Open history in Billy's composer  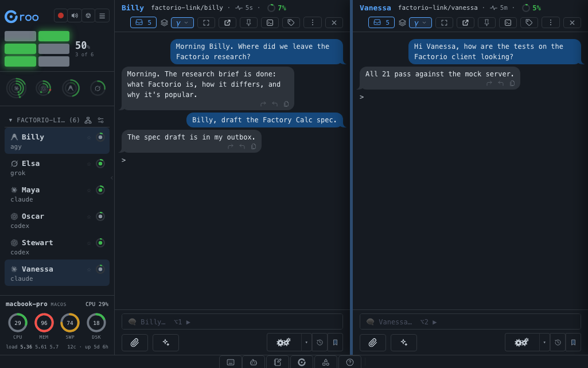pyautogui.click(x=320, y=343)
